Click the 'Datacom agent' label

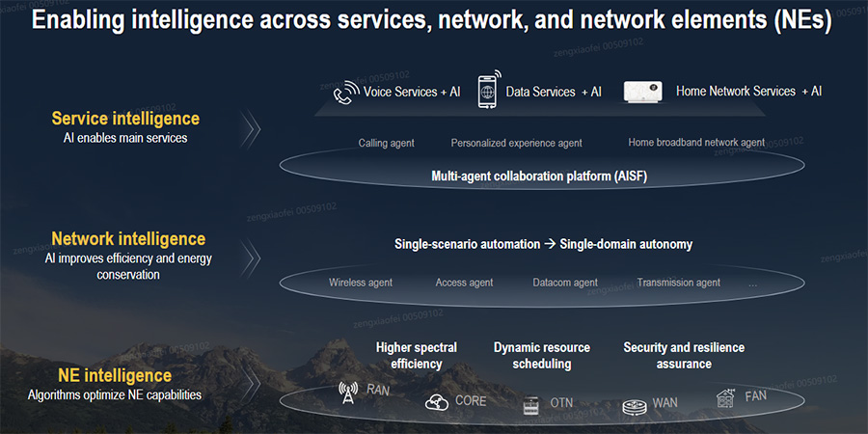click(x=565, y=283)
